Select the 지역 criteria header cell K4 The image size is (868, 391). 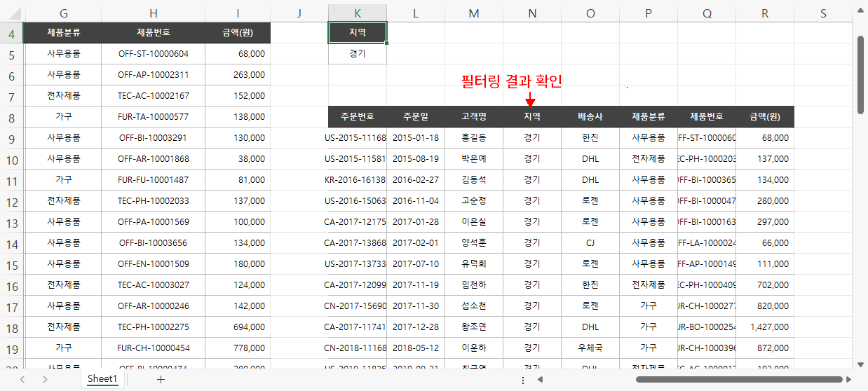(358, 32)
